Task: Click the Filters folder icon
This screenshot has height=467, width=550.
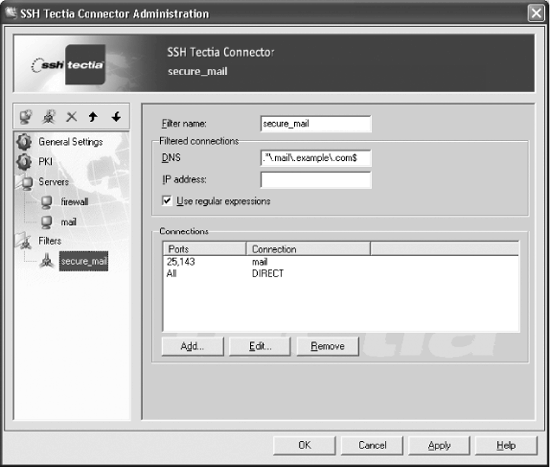Action: point(24,241)
